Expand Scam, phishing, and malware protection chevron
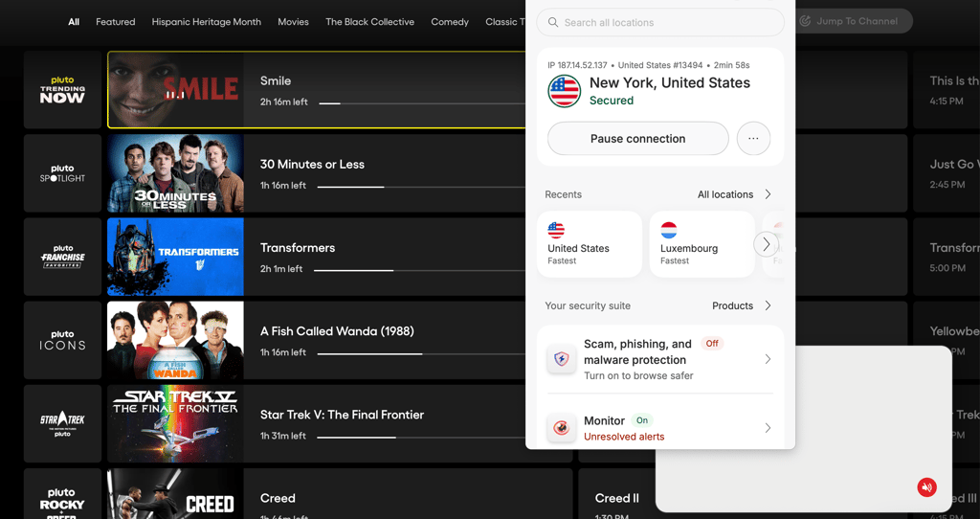980x519 pixels. tap(768, 359)
